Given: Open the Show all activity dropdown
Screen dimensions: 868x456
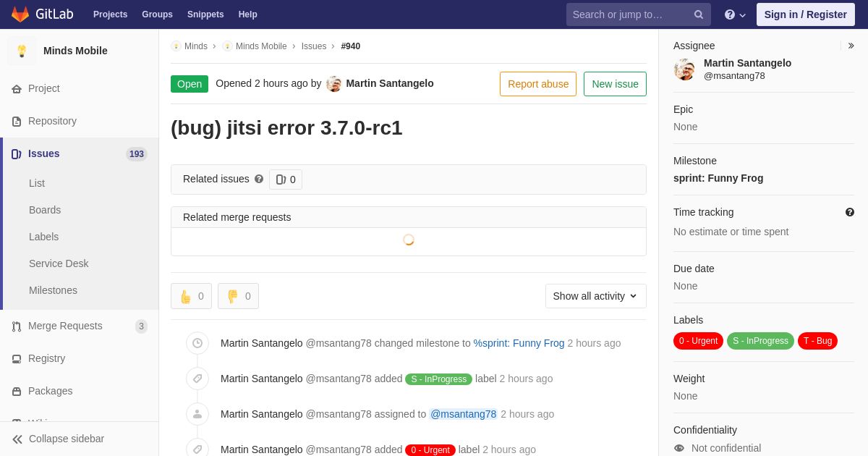Looking at the screenshot, I should (596, 296).
